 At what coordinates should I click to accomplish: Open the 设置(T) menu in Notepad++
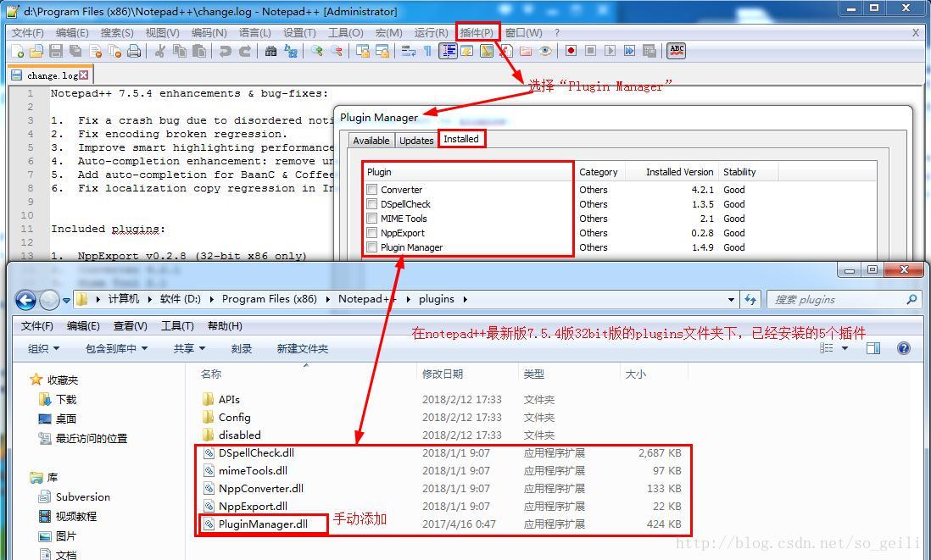click(x=299, y=33)
